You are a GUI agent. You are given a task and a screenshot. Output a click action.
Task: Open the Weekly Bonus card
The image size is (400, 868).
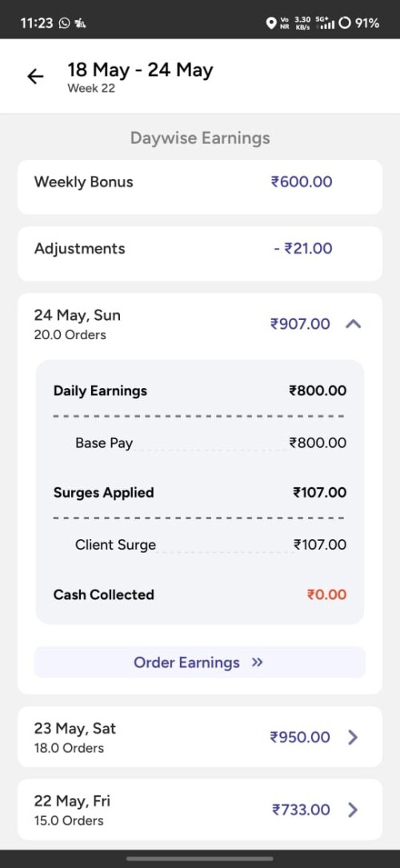click(200, 187)
